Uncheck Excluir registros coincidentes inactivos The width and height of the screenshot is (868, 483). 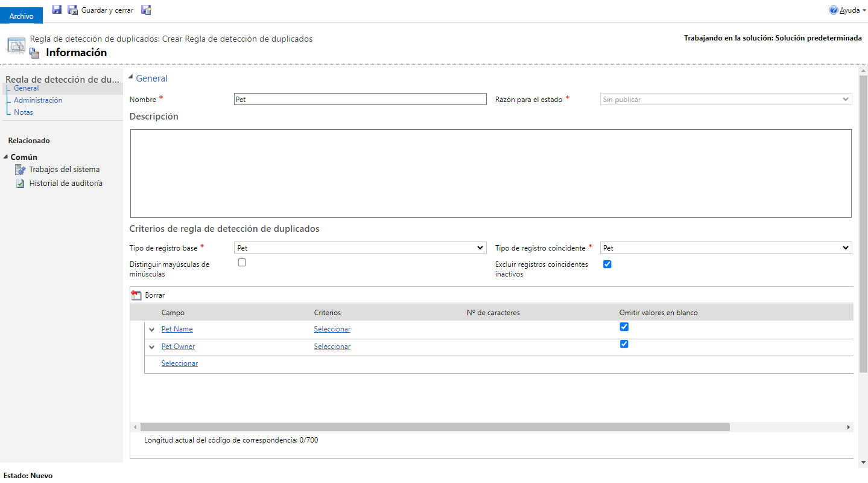pos(607,264)
